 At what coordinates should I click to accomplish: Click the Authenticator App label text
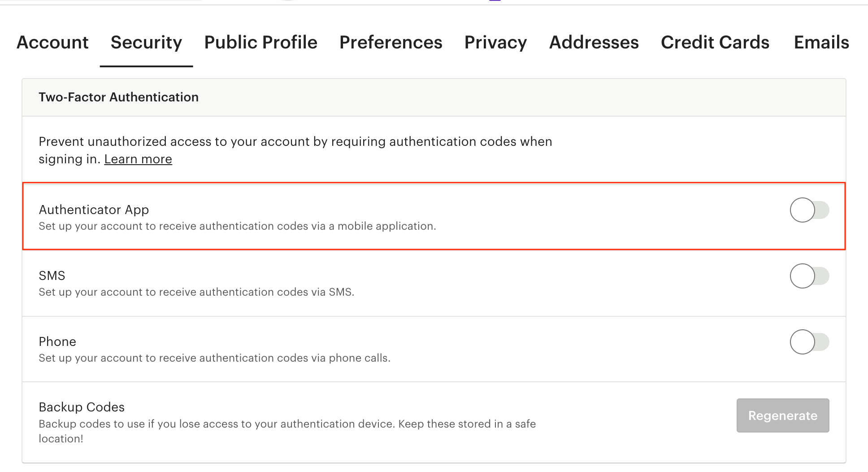pos(94,209)
